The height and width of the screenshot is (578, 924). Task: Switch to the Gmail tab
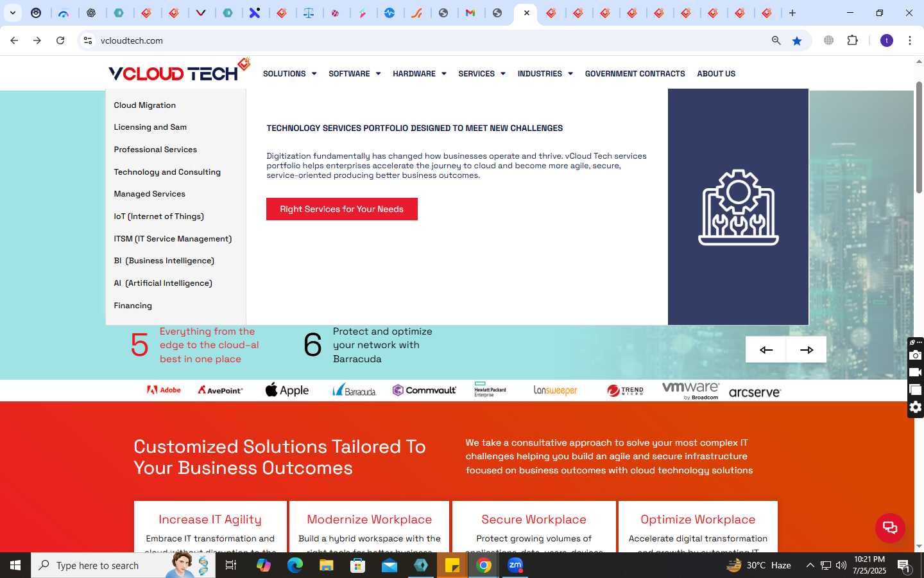coord(470,13)
